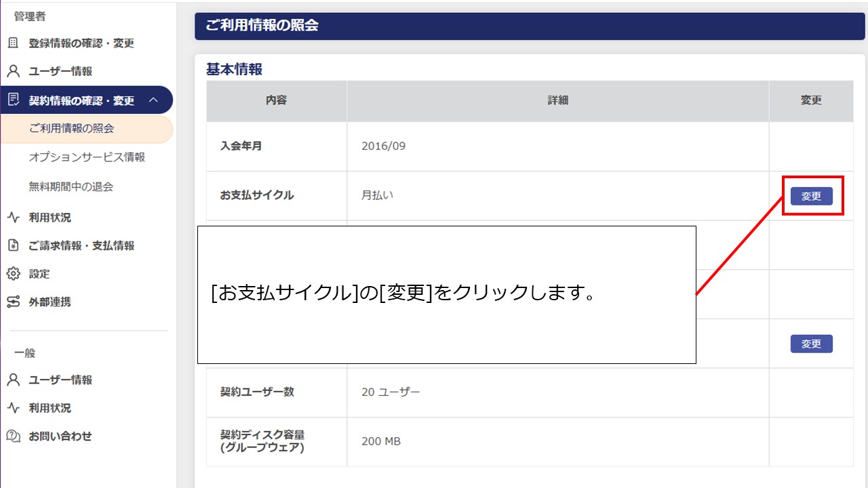Select ご利用情報の照会 submenu item
Image resolution: width=868 pixels, height=488 pixels.
coord(71,129)
